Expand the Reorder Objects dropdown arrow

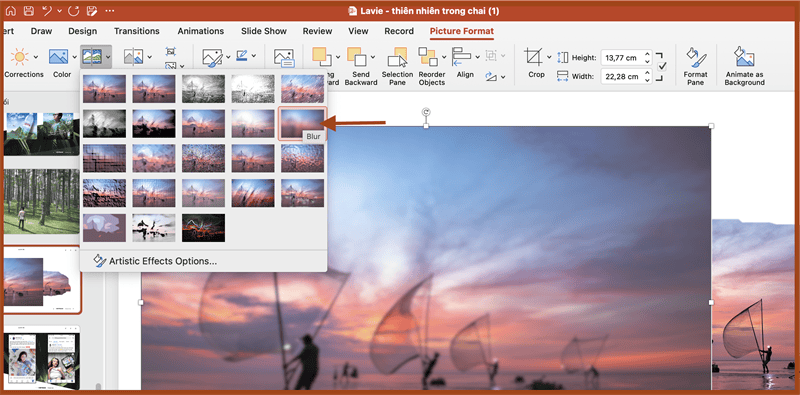[x=444, y=57]
